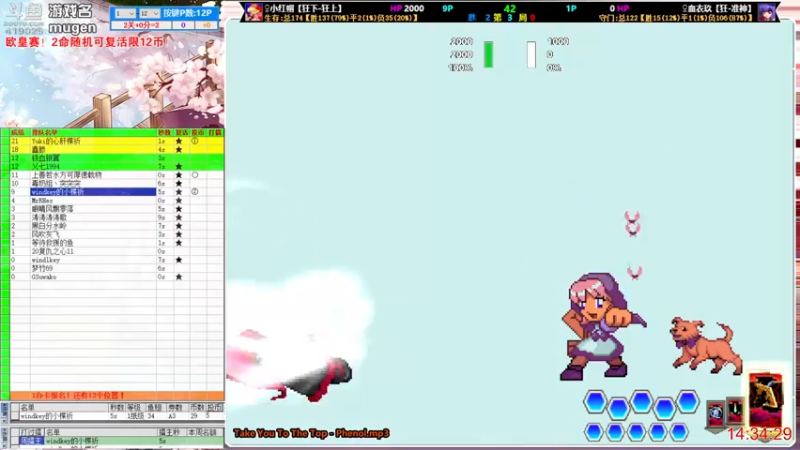The image size is (800, 450).
Task: Click the orange dog sprite
Action: (x=706, y=345)
